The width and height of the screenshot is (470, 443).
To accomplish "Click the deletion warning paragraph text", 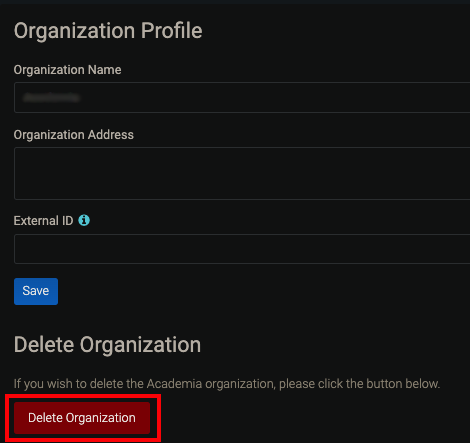I will [227, 384].
